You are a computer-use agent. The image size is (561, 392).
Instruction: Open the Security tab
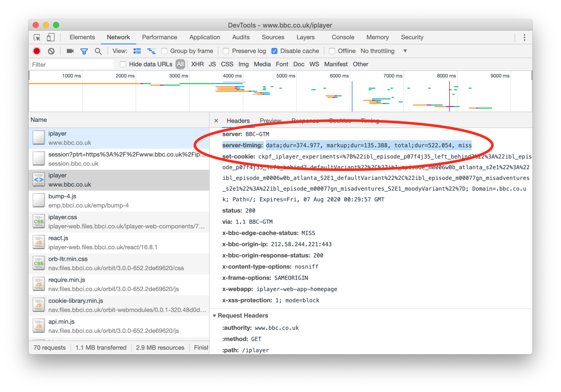point(412,37)
